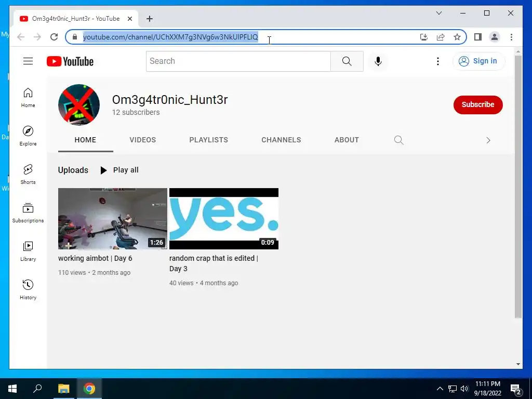The height and width of the screenshot is (399, 532).
Task: Open File Explorer from taskbar
Action: 63,389
